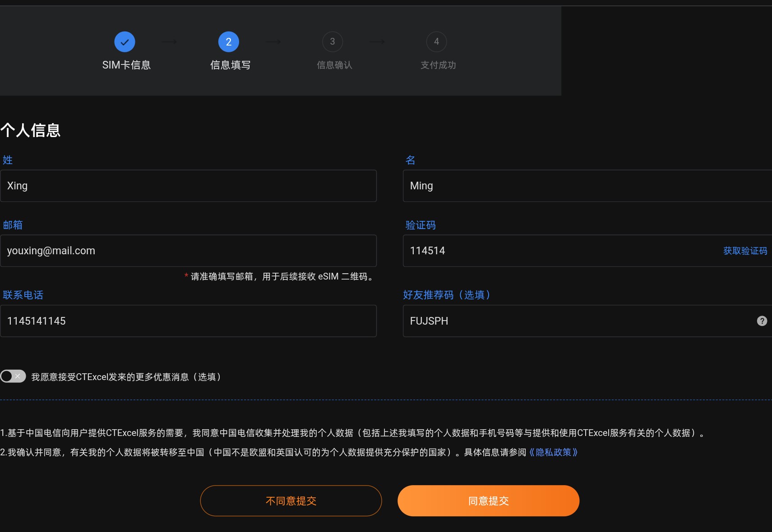The height and width of the screenshot is (532, 772).
Task: Click the 获取验证码 link
Action: pyautogui.click(x=745, y=251)
